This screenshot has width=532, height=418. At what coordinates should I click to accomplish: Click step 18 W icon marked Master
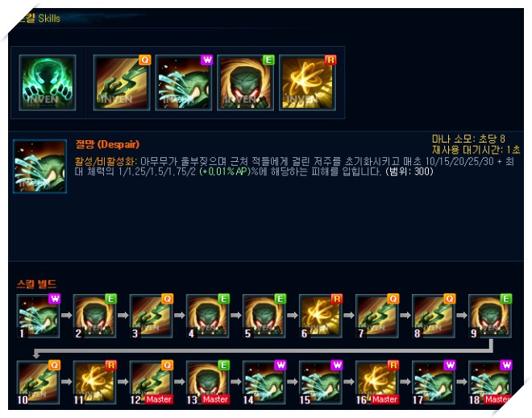pos(490,383)
